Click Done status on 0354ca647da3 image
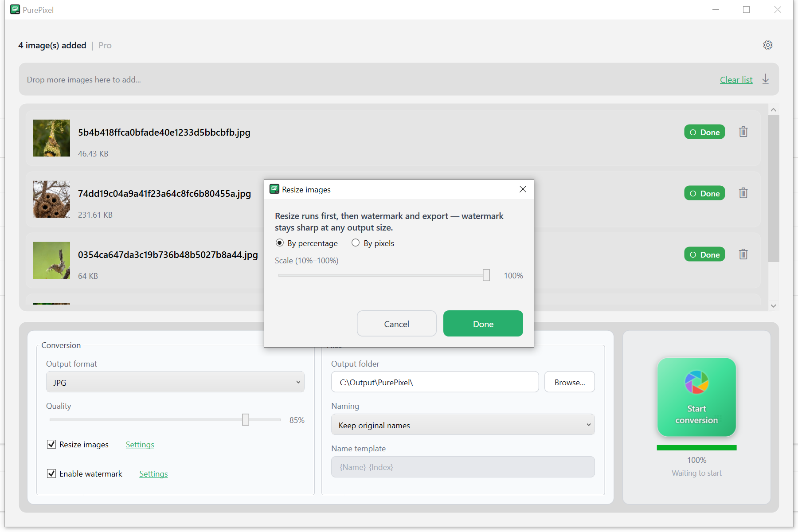Image resolution: width=798 pixels, height=532 pixels. pos(704,254)
